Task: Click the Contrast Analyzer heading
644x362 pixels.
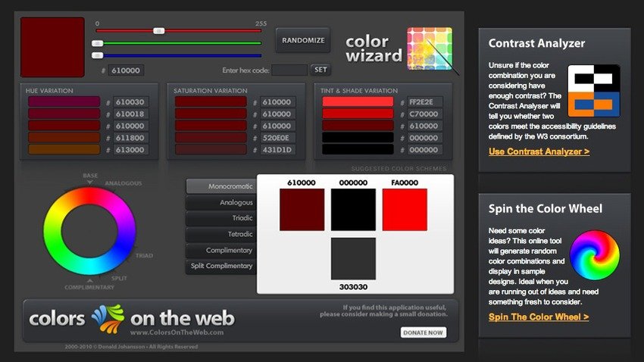Action: point(536,43)
